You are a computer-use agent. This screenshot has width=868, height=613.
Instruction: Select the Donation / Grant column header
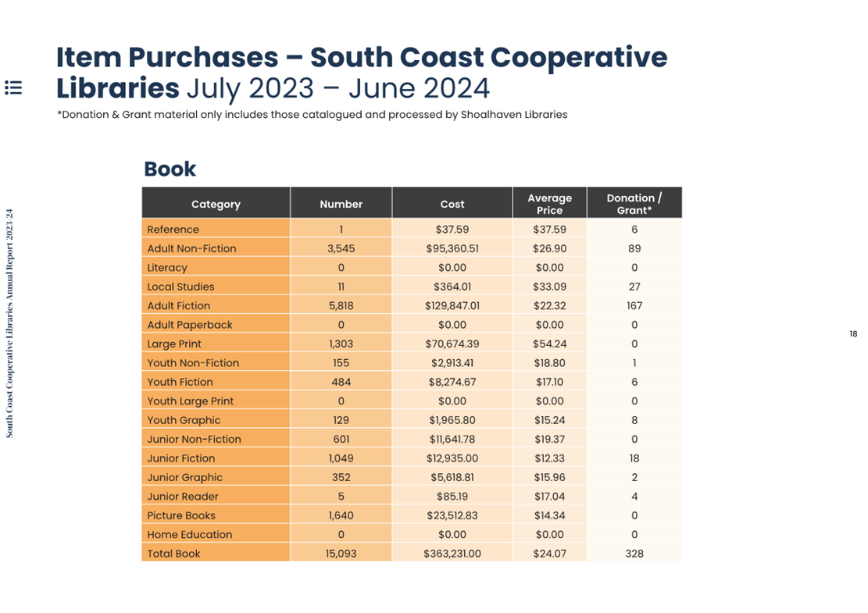[634, 204]
